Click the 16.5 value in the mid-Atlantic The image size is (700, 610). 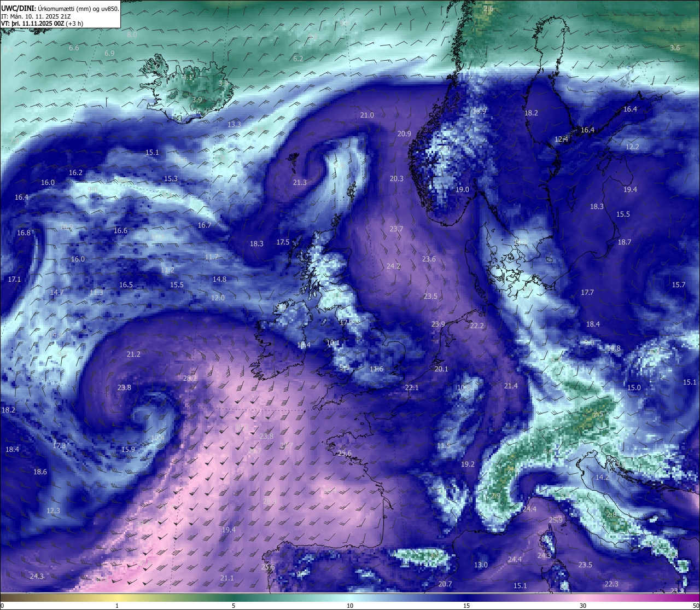(126, 285)
